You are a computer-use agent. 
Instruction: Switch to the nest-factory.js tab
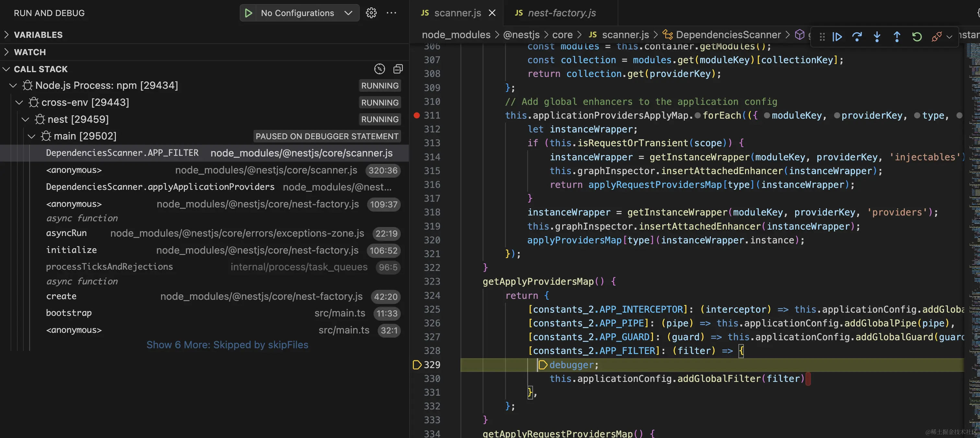(561, 13)
